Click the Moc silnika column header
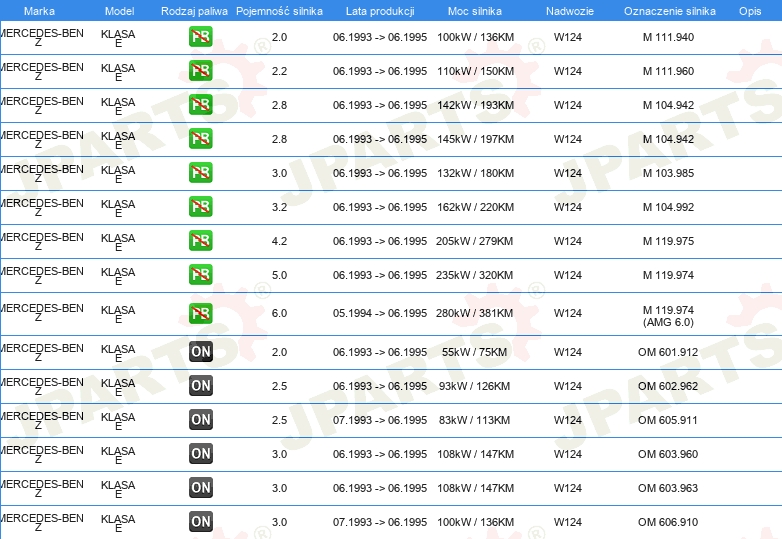Image resolution: width=782 pixels, height=539 pixels. (x=475, y=11)
